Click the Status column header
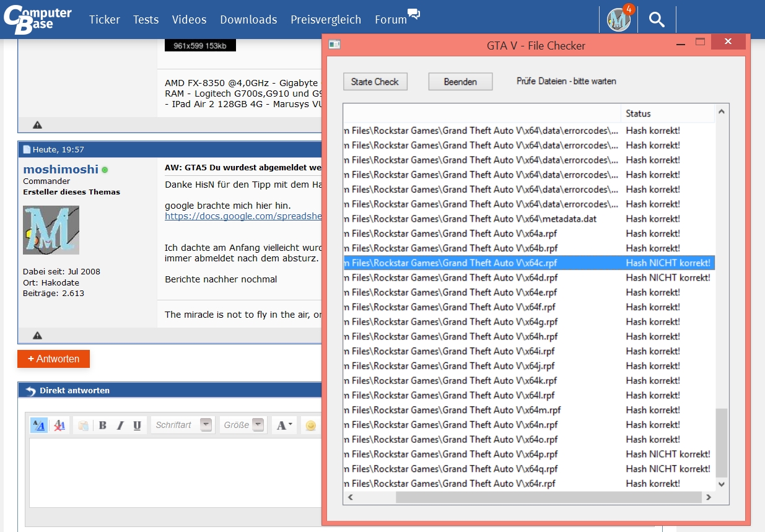This screenshot has width=765, height=532. coord(668,113)
